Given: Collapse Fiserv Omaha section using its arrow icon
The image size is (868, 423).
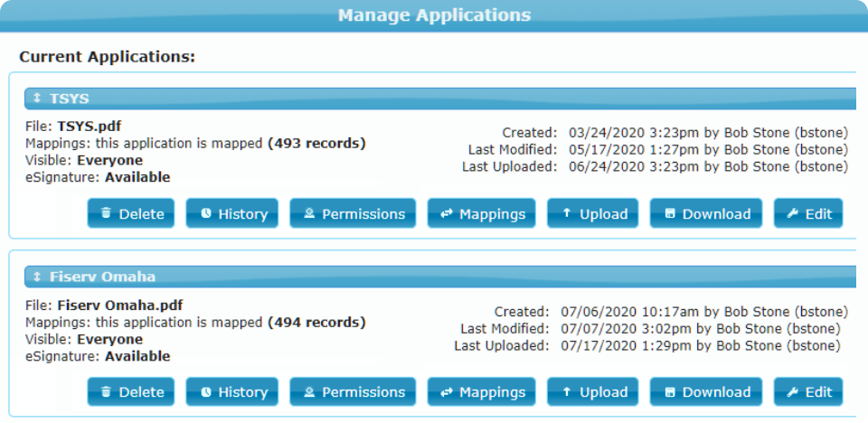Looking at the screenshot, I should [x=37, y=277].
